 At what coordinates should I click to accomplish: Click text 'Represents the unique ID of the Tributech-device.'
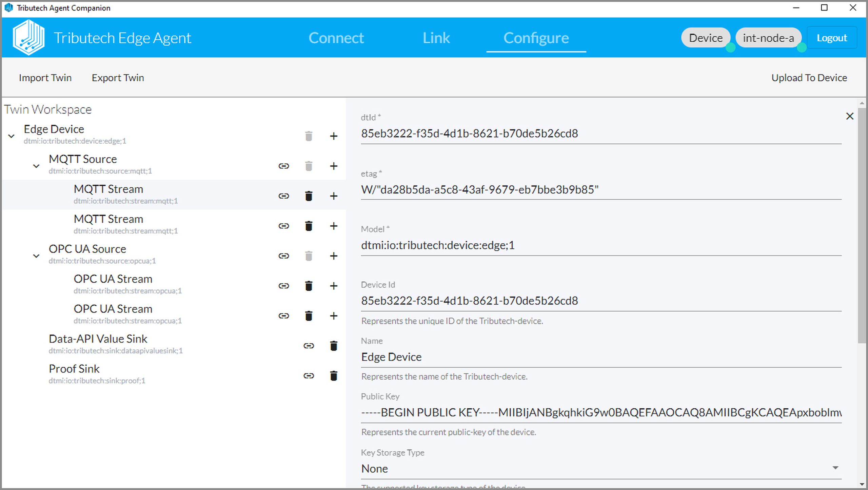(452, 321)
